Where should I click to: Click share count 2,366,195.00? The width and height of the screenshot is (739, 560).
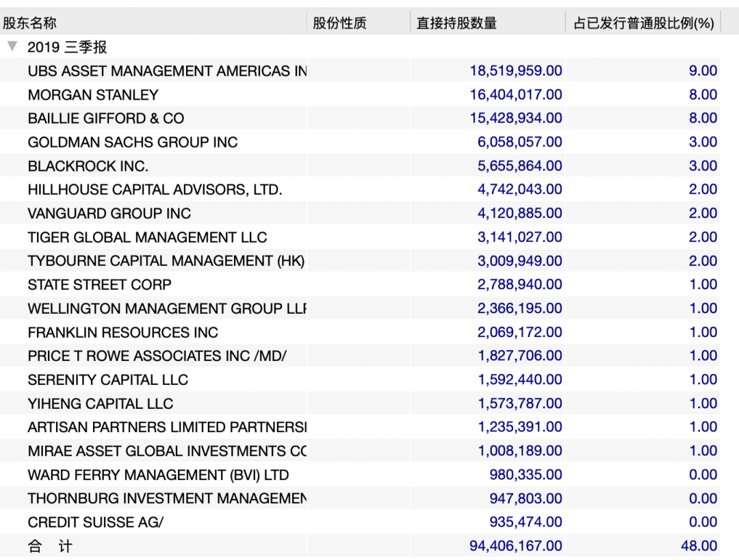520,308
